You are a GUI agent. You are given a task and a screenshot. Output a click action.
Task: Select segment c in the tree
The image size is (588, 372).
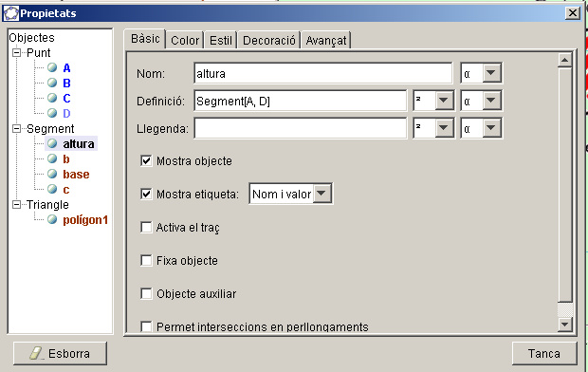(66, 190)
